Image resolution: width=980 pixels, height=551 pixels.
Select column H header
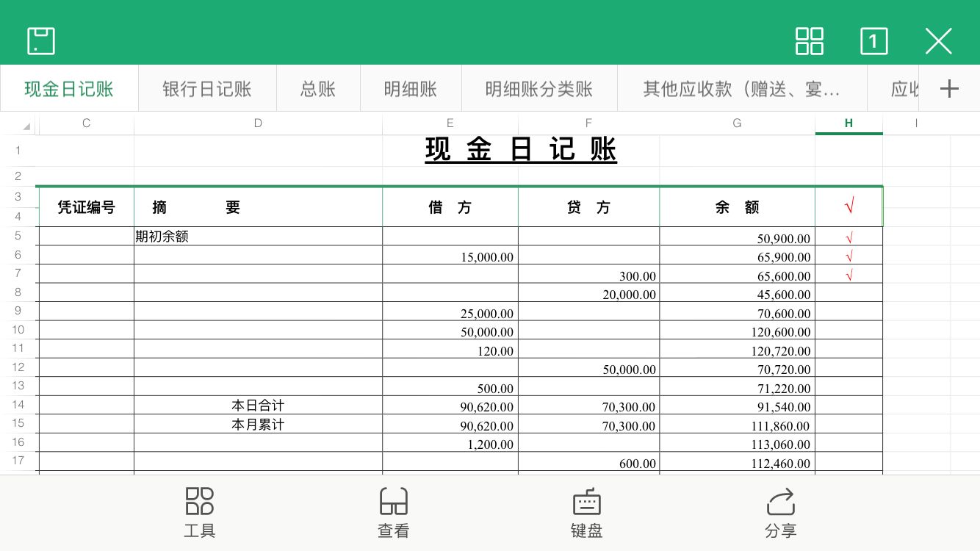(x=849, y=123)
